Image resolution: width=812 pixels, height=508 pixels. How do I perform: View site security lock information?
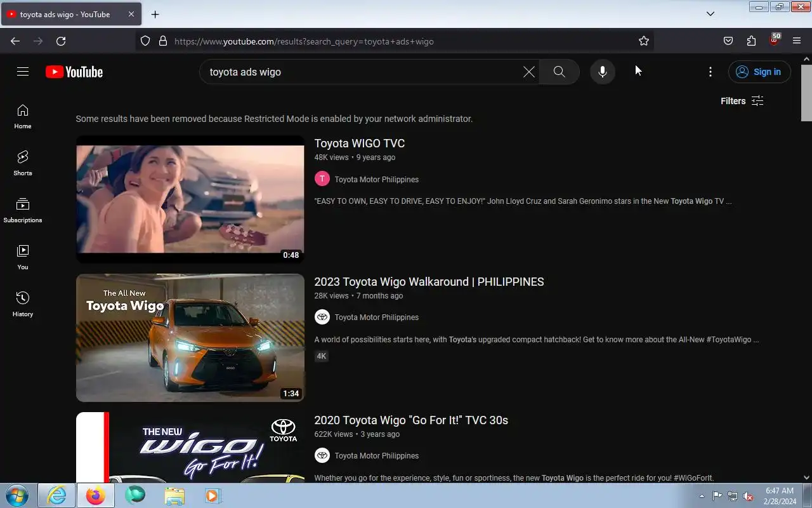(163, 41)
